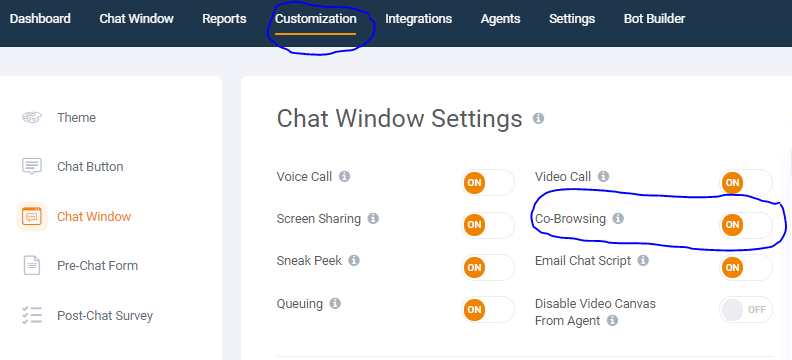Click the Voice Call label
This screenshot has height=360, width=792.
[x=304, y=177]
